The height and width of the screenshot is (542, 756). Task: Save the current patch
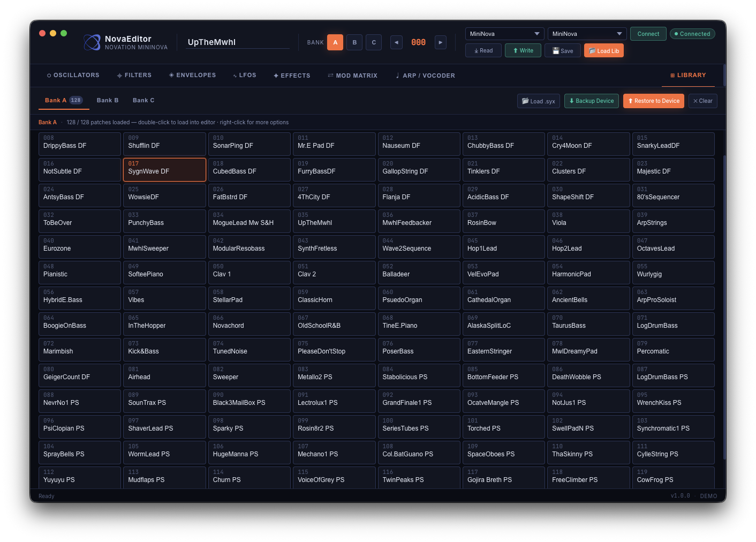coord(563,51)
